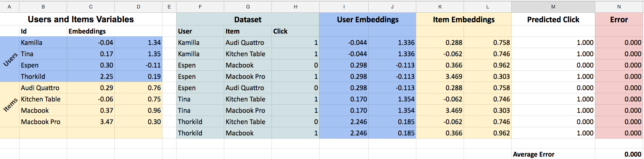Select the Dataset header cell
This screenshot has height=159, width=644.
248,19
